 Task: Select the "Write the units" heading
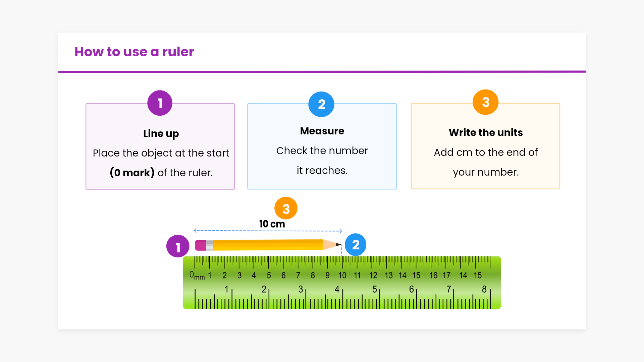[486, 132]
